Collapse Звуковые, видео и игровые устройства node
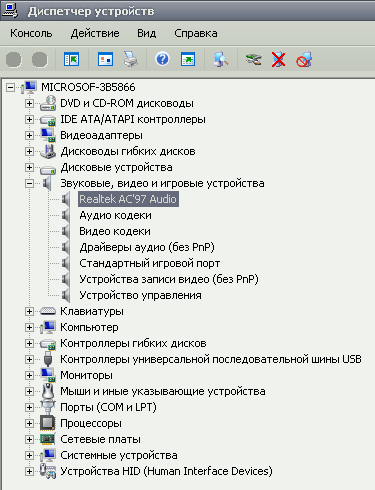 click(29, 184)
